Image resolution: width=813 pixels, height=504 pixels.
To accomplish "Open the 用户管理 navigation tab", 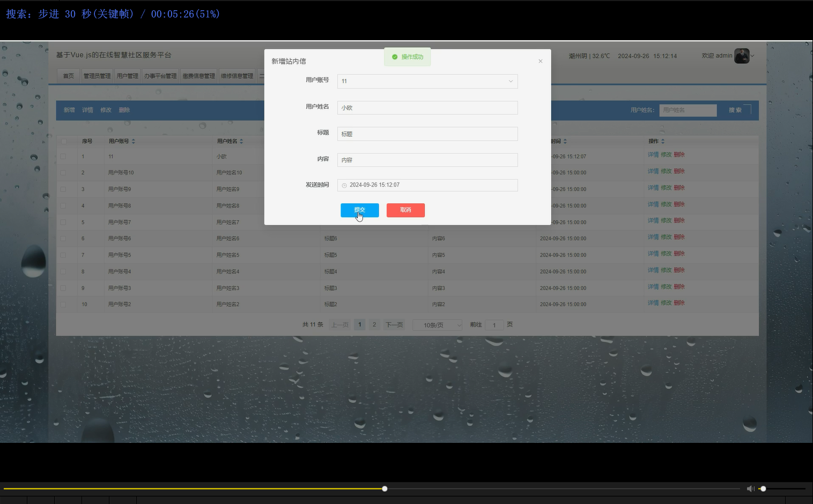I will coord(128,76).
